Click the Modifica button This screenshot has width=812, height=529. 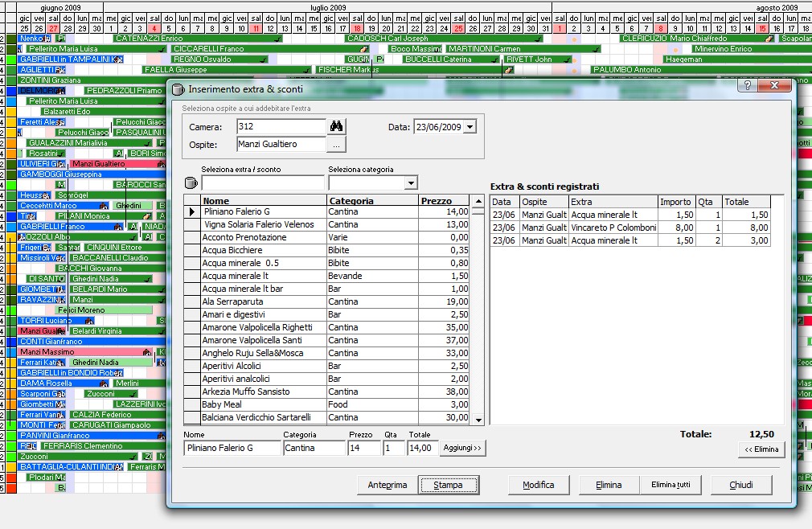point(539,485)
